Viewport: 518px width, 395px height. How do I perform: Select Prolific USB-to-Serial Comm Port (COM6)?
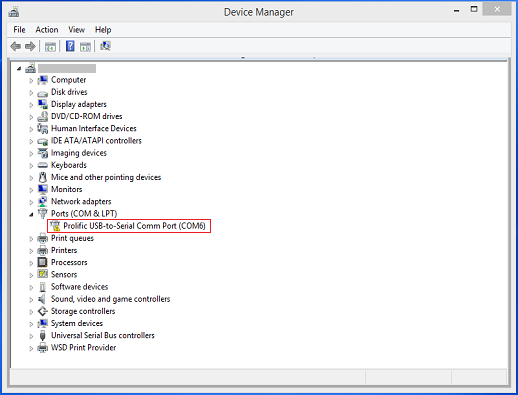click(x=134, y=226)
